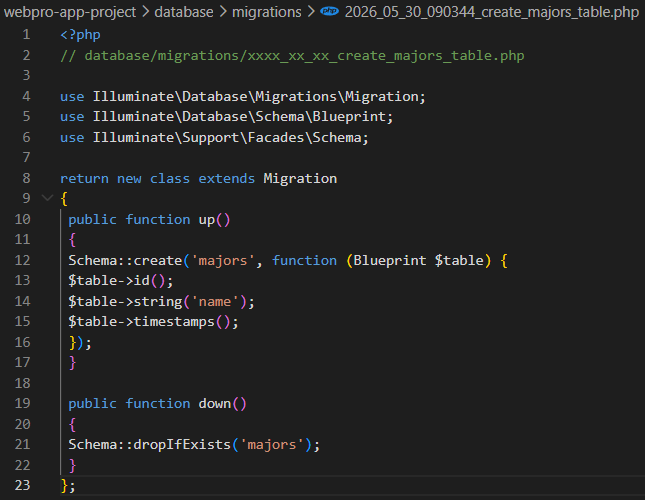645x500 pixels.
Task: Click the 'name' string on line 14
Action: (214, 301)
